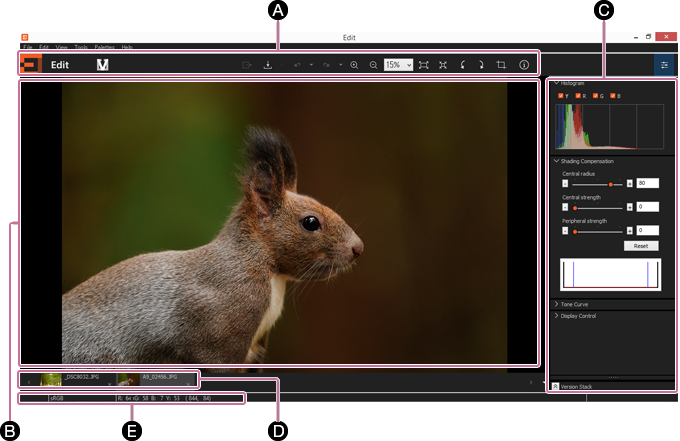The image size is (680, 441).
Task: Toggle the G histogram channel checkbox
Action: coord(595,96)
